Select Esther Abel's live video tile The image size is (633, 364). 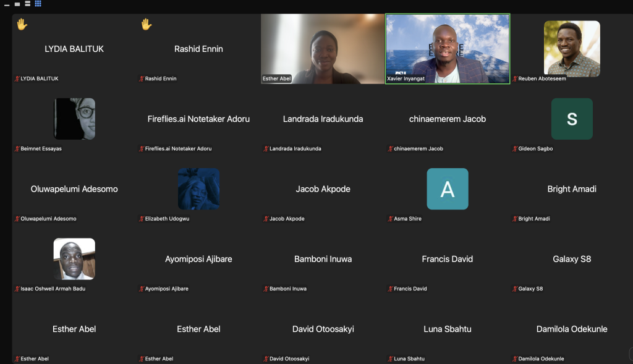[x=323, y=49]
